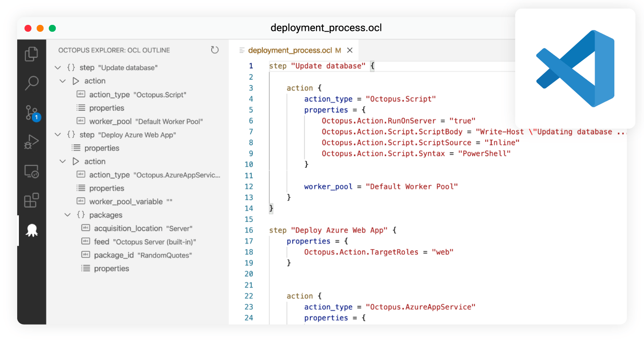Viewport: 644px width, 343px height.
Task: Click the play icon beside first action
Action: coord(76,81)
